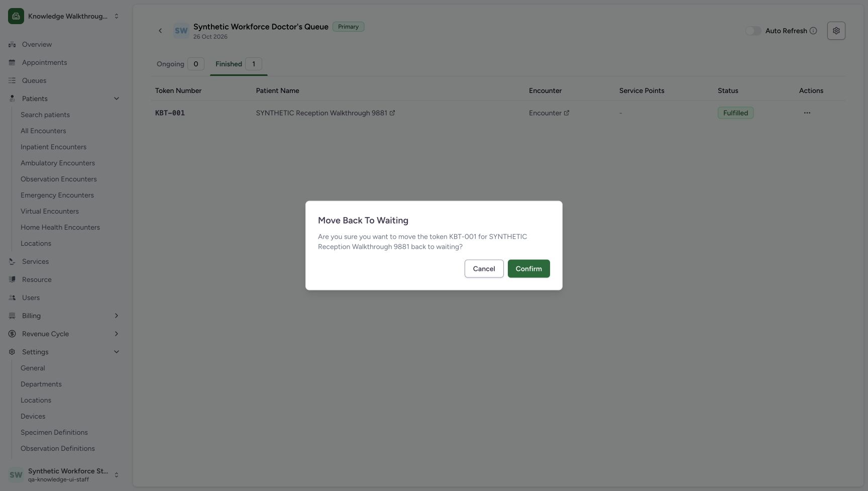Click the Queues list icon
Viewport: 868px width, 491px height.
click(12, 80)
